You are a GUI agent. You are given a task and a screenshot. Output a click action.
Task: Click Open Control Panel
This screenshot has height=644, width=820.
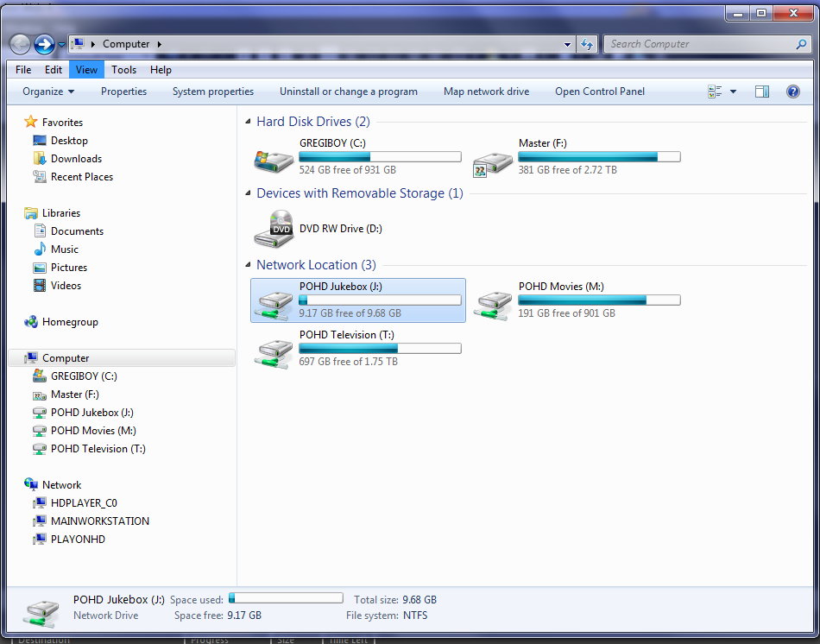[600, 92]
